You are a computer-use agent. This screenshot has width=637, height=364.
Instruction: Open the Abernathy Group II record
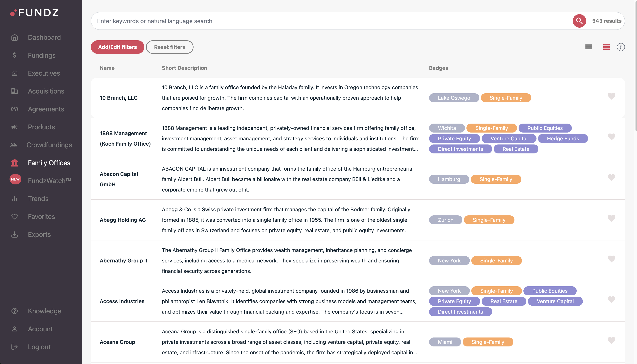point(123,261)
